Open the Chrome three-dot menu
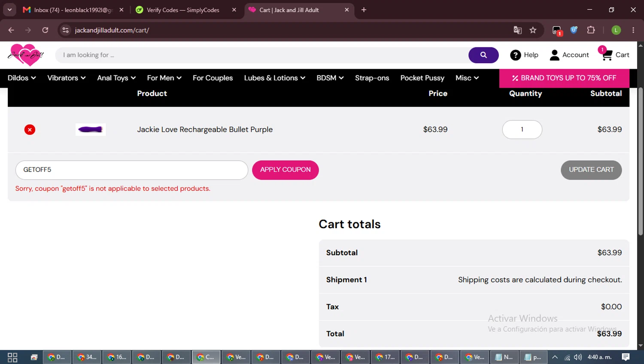Screen dimensions: 644x364 pos(633,30)
